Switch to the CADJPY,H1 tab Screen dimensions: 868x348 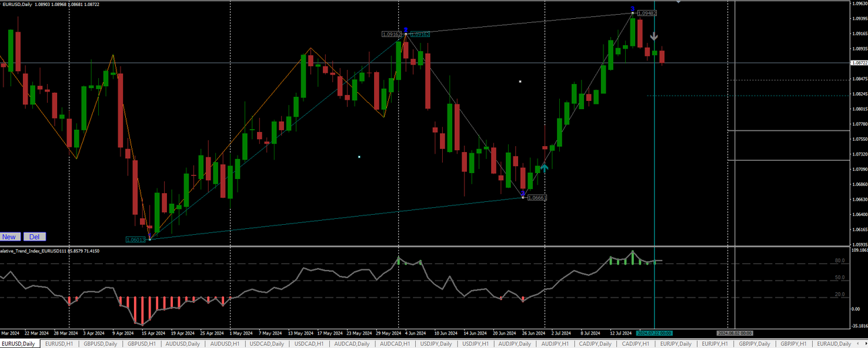636,344
